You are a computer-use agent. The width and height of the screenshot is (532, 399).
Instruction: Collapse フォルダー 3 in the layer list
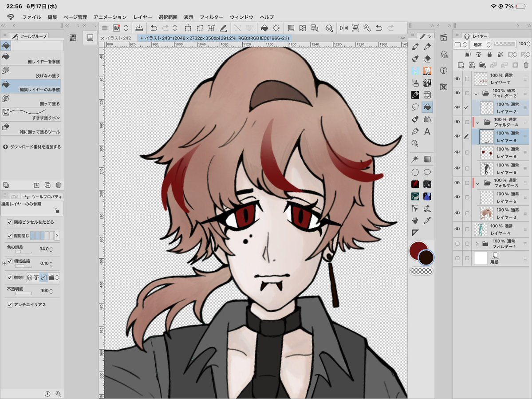pyautogui.click(x=477, y=184)
